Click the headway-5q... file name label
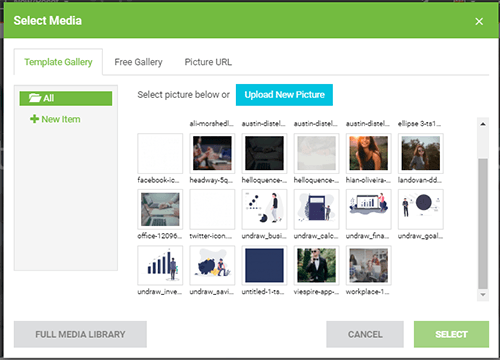 pos(211,180)
